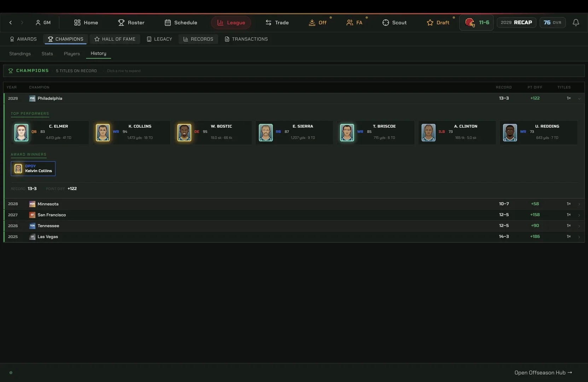
Task: Open A. Clinton player portrait
Action: pyautogui.click(x=429, y=133)
